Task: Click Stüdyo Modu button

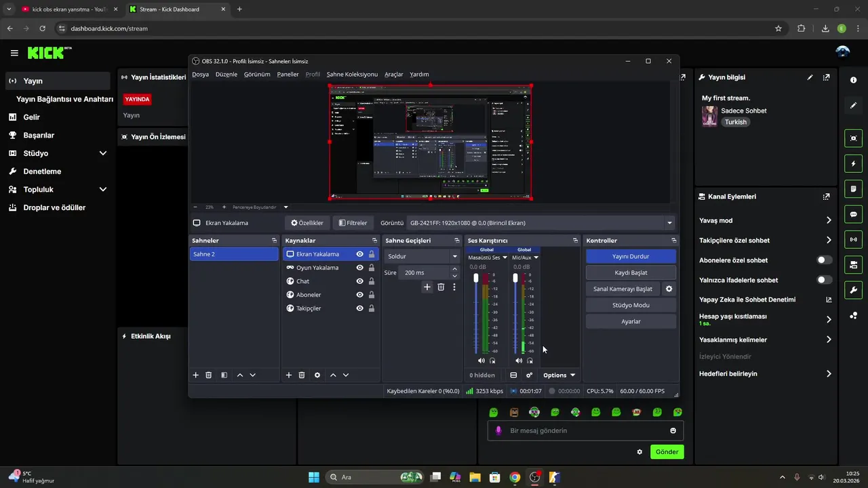Action: pos(631,305)
